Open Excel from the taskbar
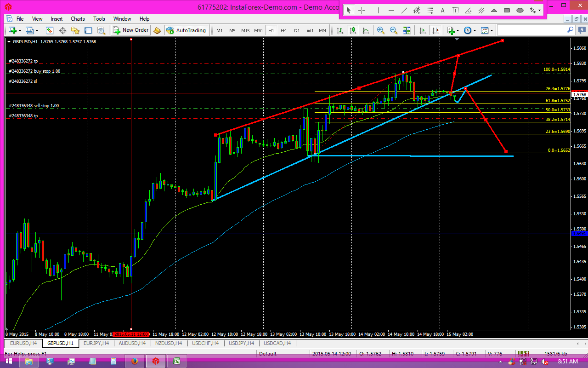Viewport: 588px width, 368px height. (x=176, y=361)
